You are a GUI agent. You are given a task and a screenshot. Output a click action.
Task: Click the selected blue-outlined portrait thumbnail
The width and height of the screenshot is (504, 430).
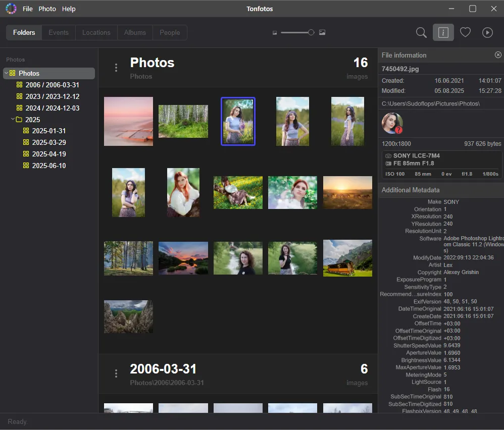click(238, 122)
